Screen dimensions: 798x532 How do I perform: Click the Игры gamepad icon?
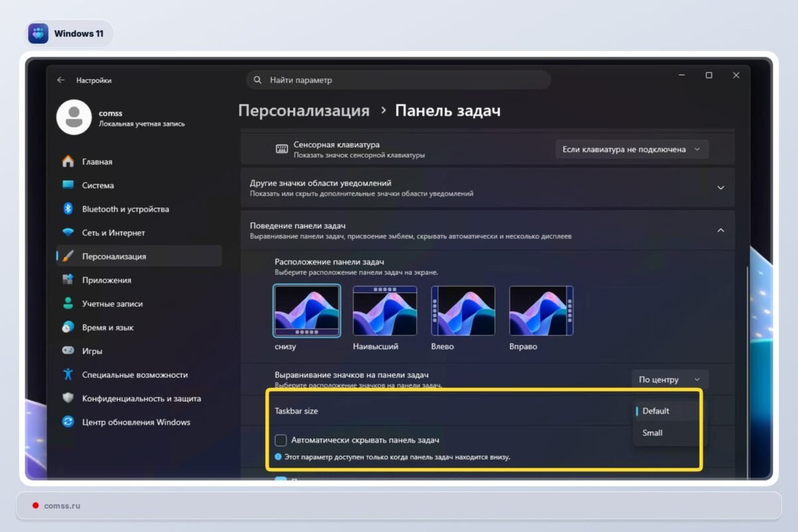click(x=68, y=350)
